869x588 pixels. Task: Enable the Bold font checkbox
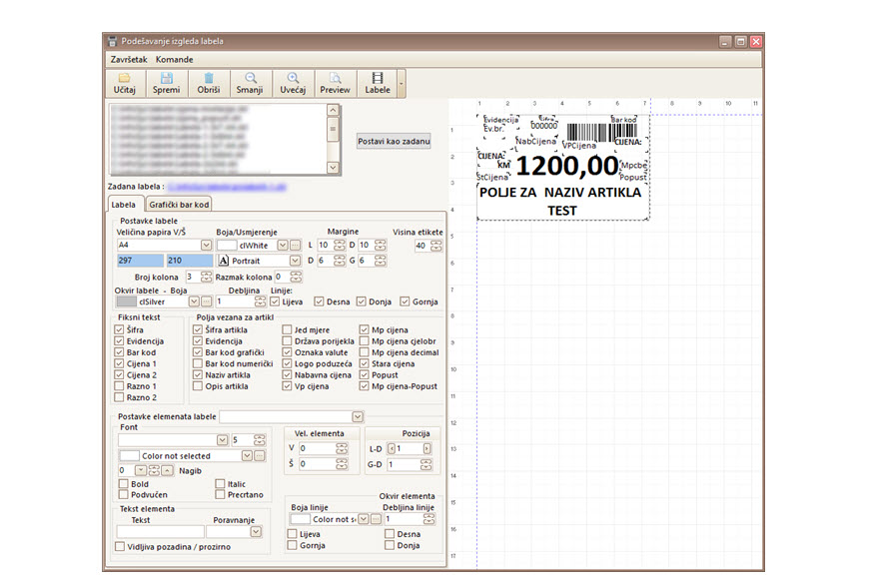[124, 483]
